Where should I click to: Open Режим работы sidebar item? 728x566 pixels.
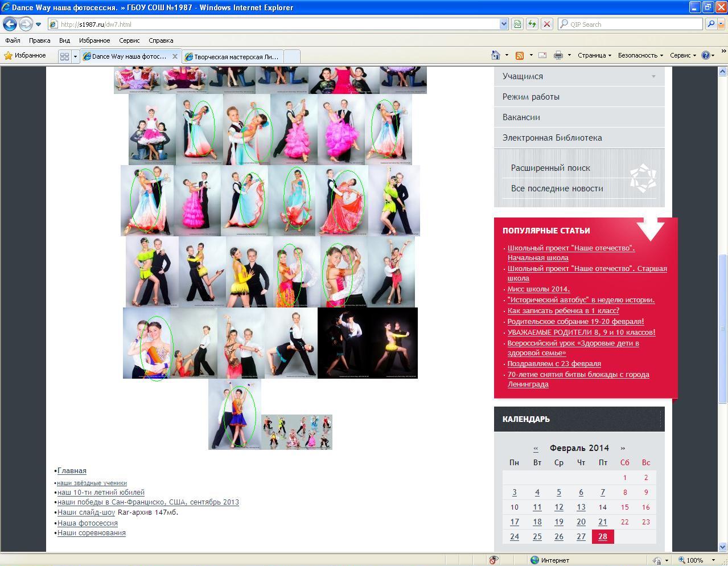[579, 97]
